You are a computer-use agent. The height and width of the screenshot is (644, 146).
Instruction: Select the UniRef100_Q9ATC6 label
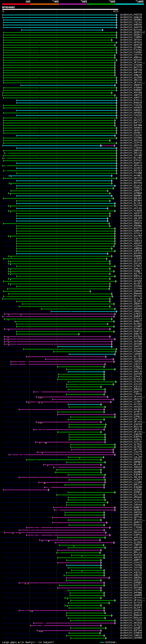(131, 347)
